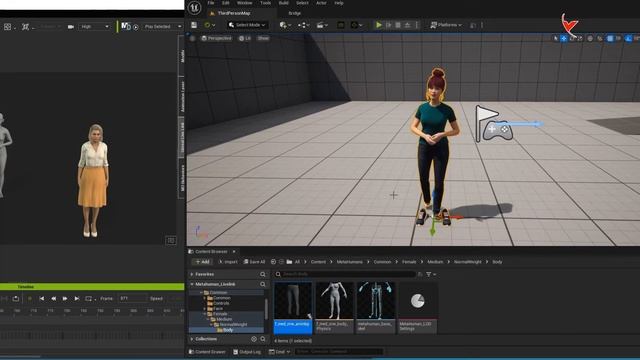
Task: Open the add content quick menu icon
Action: [285, 25]
